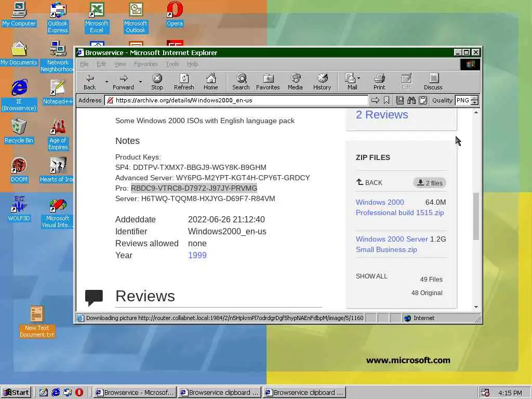This screenshot has height=399, width=532.
Task: Show browsing History
Action: click(x=322, y=82)
